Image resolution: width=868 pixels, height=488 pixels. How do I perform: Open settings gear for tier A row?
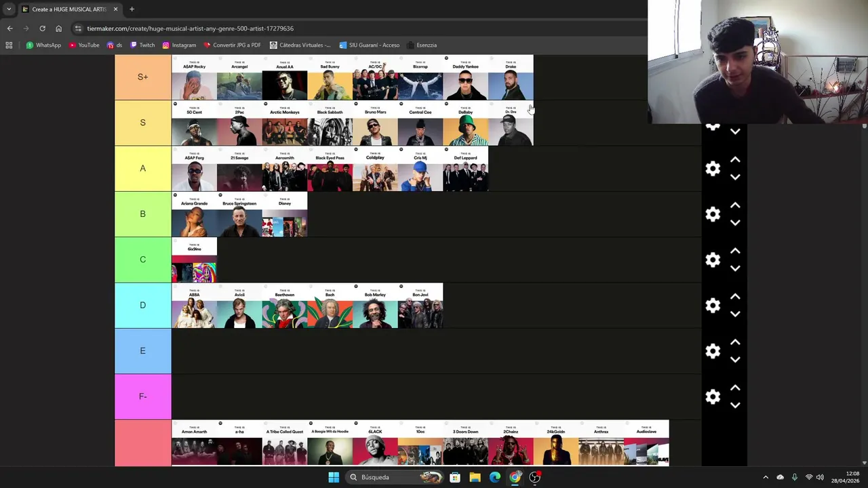click(x=713, y=169)
